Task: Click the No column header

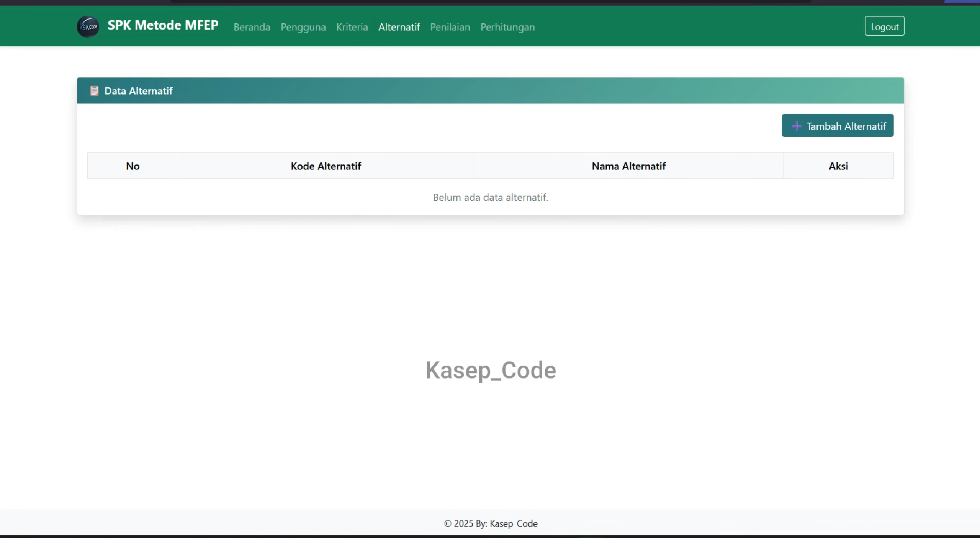Action: coord(133,166)
